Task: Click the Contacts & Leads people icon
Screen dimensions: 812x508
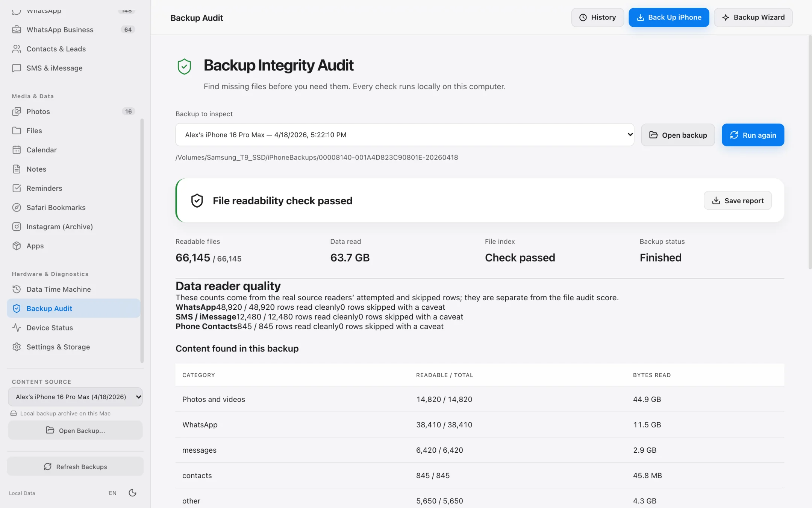Action: click(17, 49)
